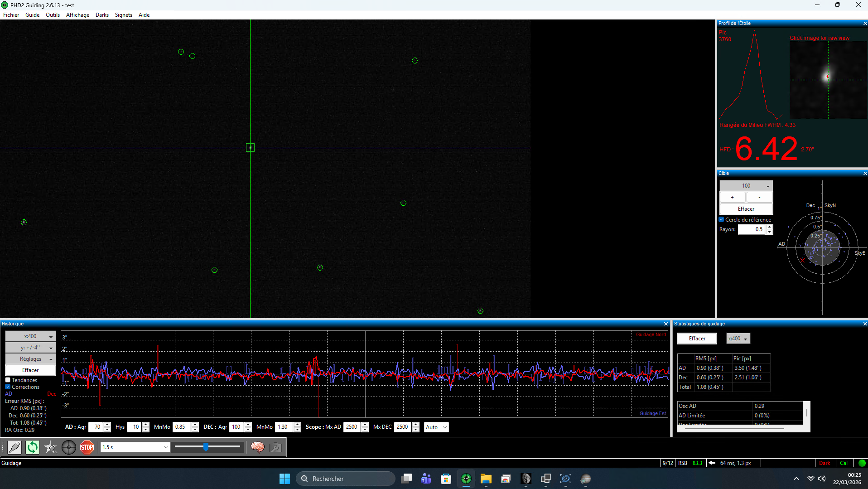Enable the Tendances checkbox
Viewport: 868px width, 489px height.
(8, 380)
